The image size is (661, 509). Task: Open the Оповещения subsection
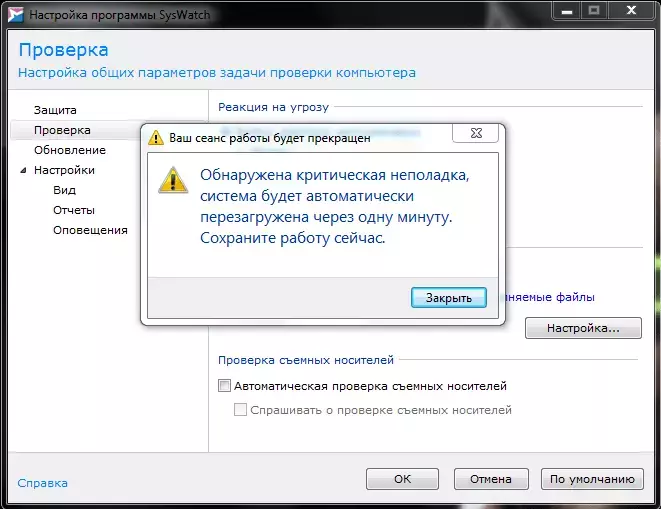(90, 230)
